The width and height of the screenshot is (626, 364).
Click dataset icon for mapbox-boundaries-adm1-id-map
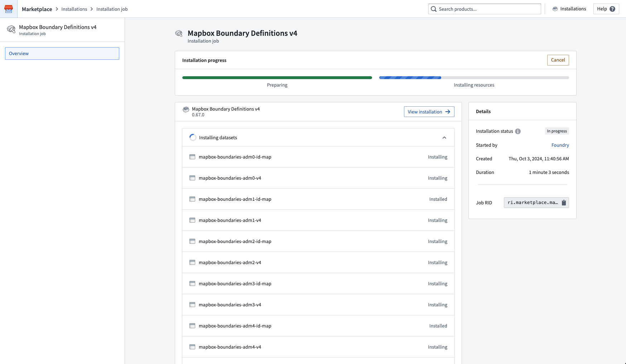coord(192,199)
